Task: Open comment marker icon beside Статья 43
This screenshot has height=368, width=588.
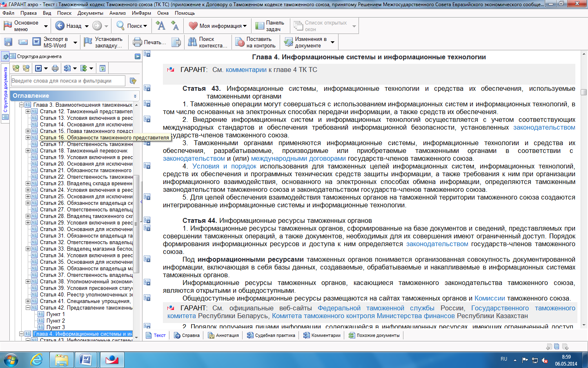Action: click(147, 88)
